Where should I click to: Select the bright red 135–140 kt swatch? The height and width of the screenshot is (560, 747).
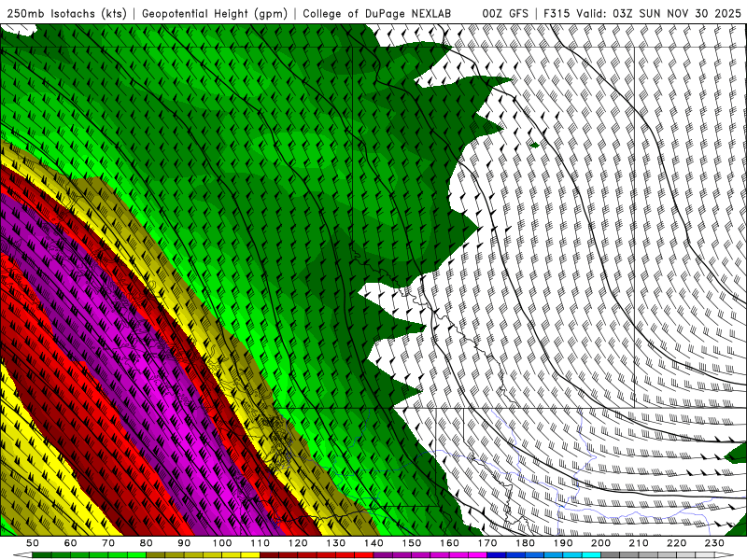pyautogui.click(x=364, y=554)
